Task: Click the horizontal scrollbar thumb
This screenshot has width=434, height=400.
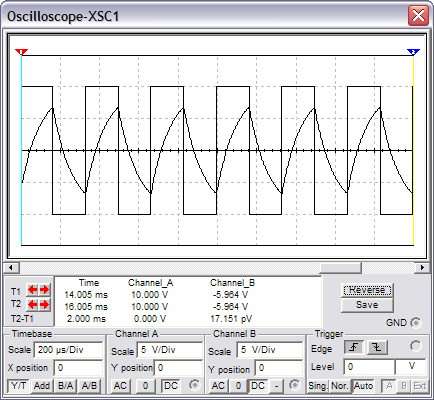Action: [x=341, y=267]
